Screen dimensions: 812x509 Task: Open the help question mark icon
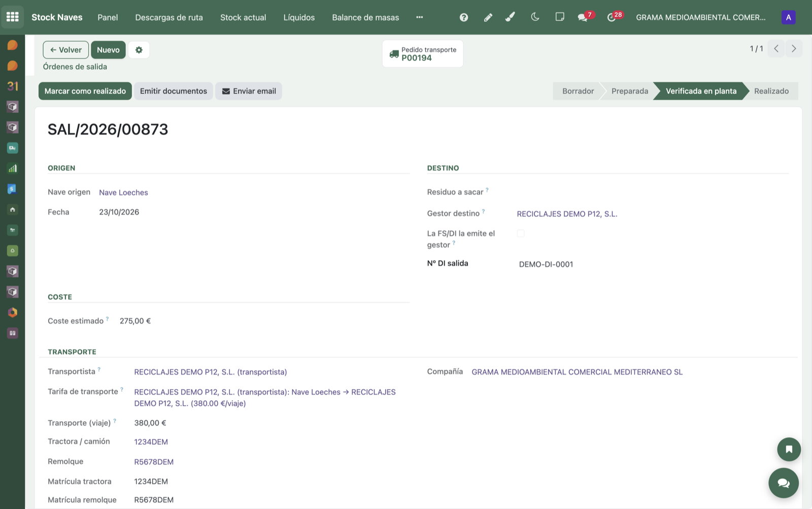pos(464,17)
